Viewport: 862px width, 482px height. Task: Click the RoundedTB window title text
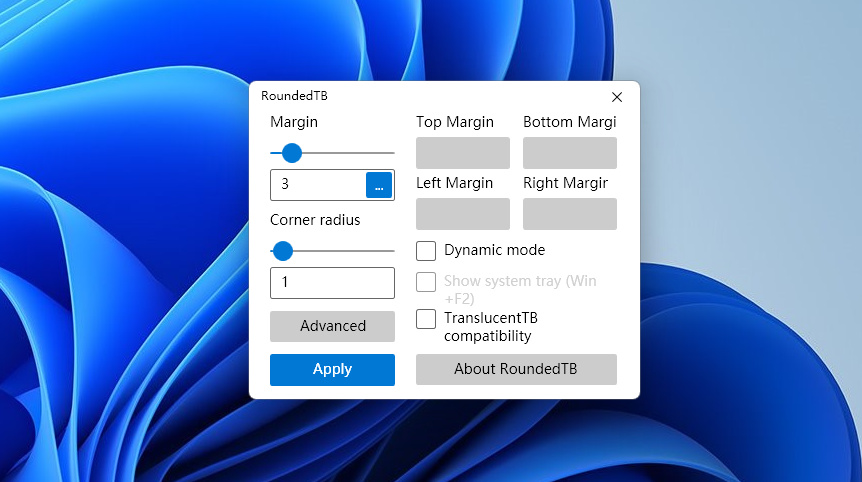pos(294,96)
